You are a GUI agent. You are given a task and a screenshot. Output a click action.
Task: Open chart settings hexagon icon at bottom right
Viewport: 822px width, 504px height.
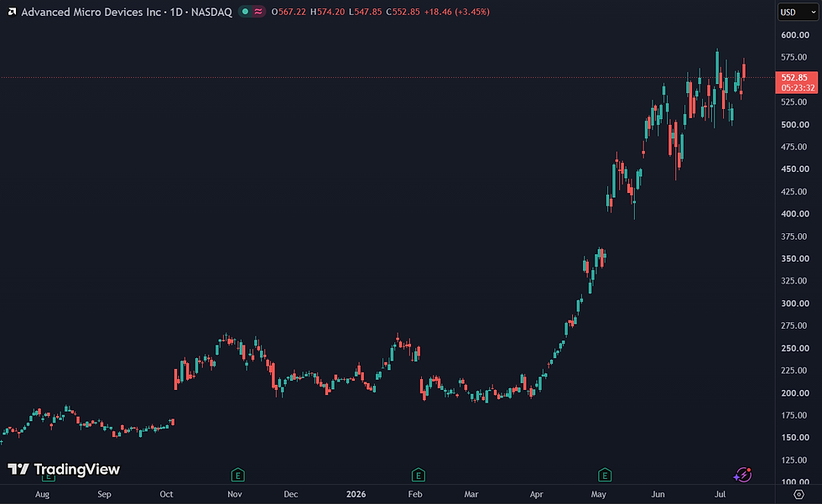[x=799, y=494]
